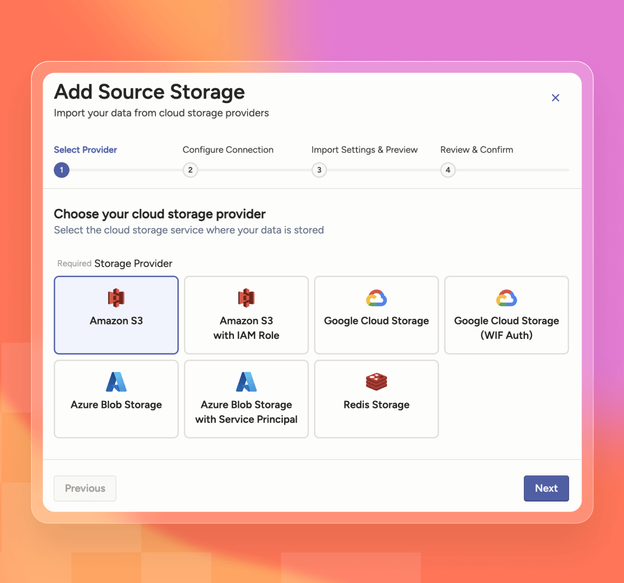The image size is (624, 583).
Task: Close the Add Source Storage dialog
Action: tap(555, 97)
